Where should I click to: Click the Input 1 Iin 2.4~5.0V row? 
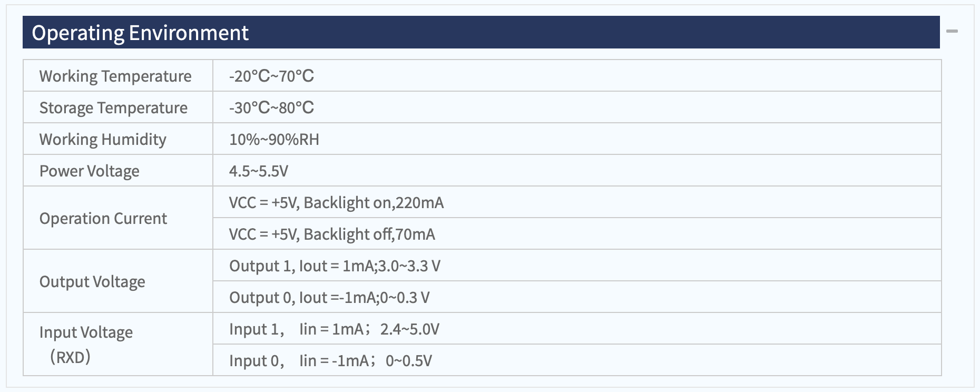(577, 328)
